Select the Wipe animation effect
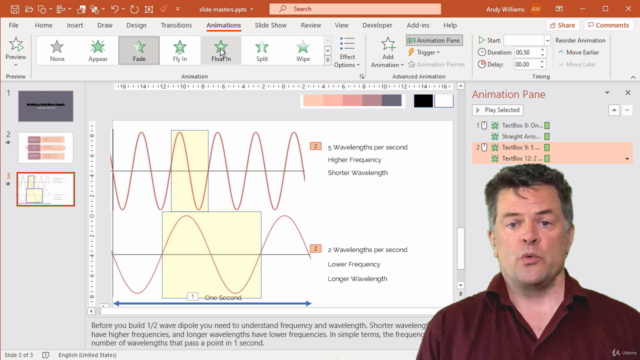The image size is (640, 360). 303,51
